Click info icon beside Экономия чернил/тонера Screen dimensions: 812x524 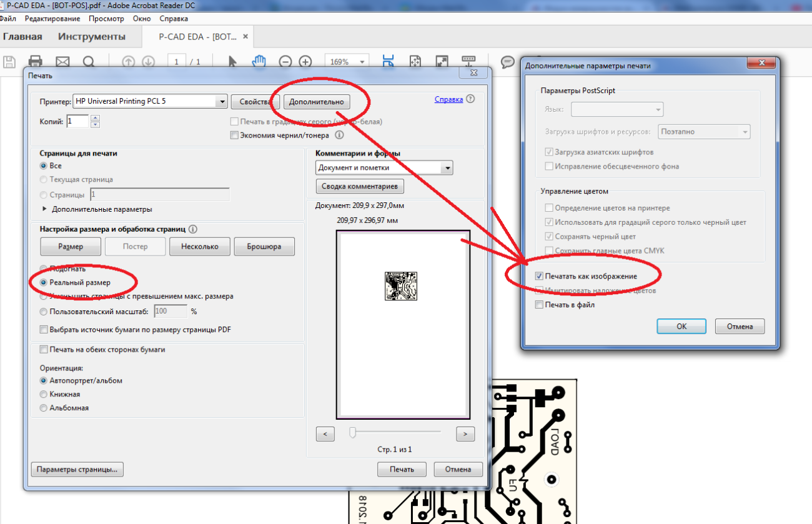(339, 135)
